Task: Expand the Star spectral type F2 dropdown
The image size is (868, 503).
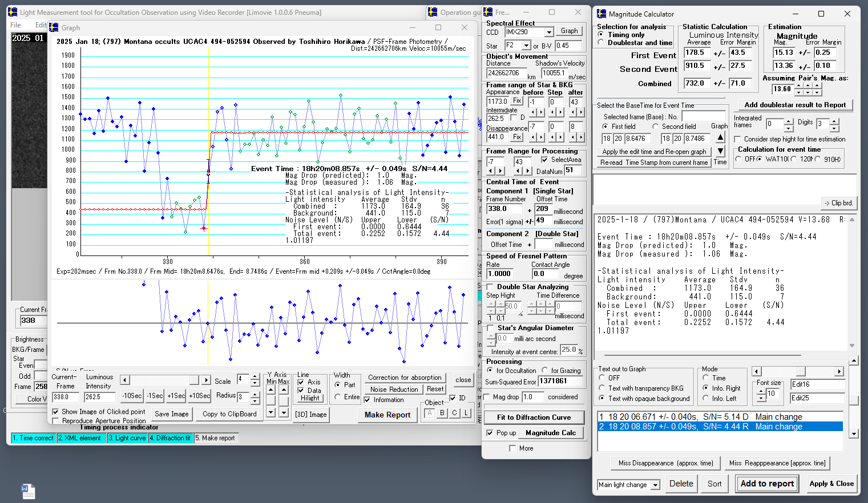Action: [526, 46]
